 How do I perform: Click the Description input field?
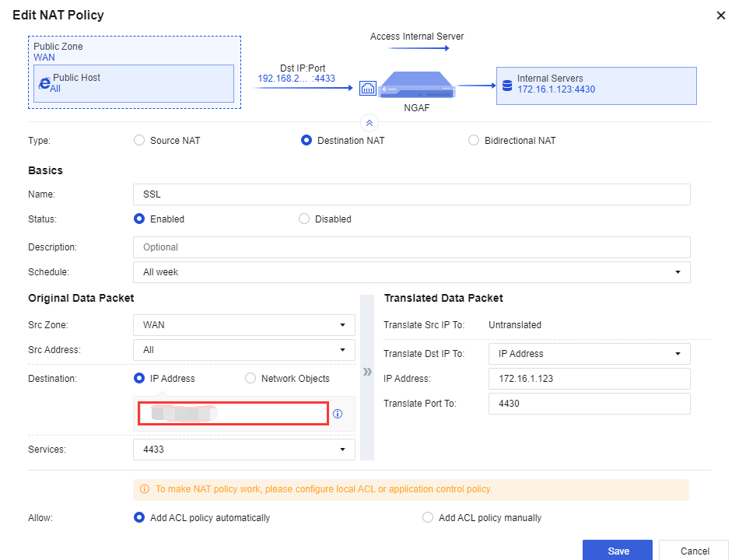click(412, 247)
